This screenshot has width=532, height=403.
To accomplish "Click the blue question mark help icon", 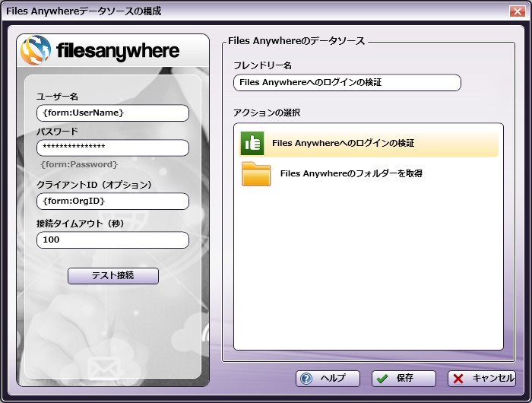I will click(x=306, y=379).
